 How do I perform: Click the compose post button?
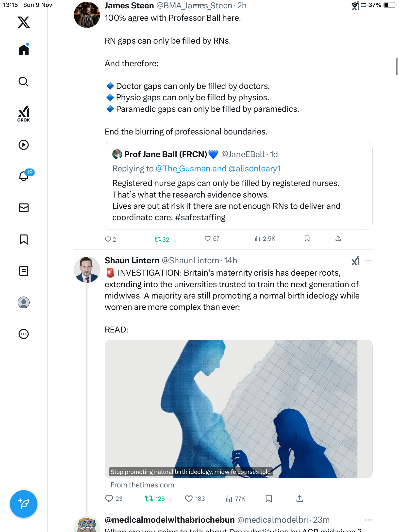pos(24,504)
